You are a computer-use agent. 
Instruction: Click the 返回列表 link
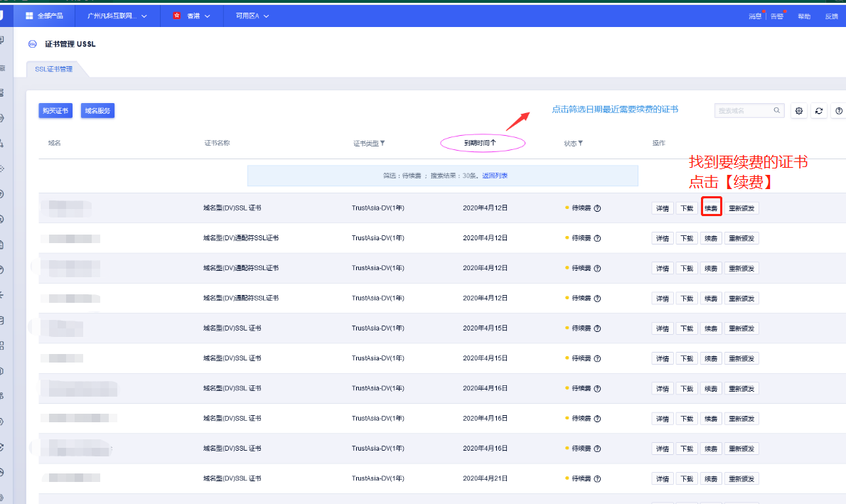point(495,176)
